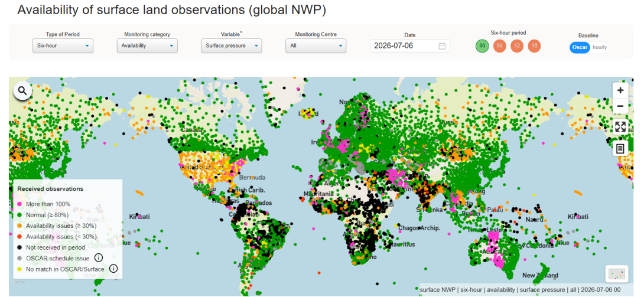Screen dimensions: 644x297
Task: Switch baseline to Oscar
Action: (x=580, y=48)
